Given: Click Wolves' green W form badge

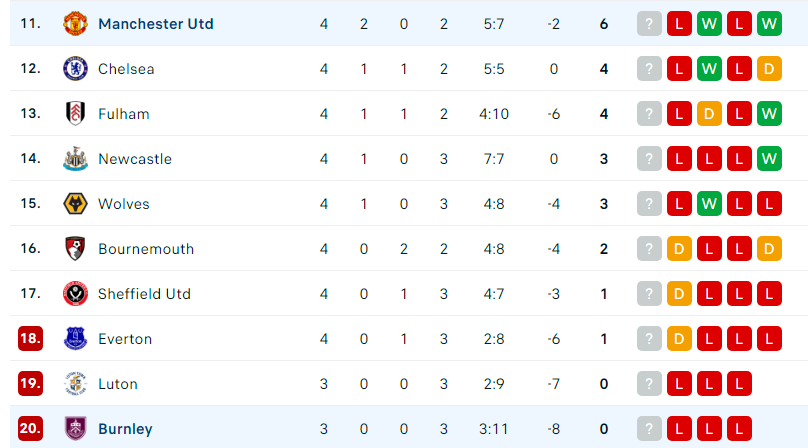Looking at the screenshot, I should [x=709, y=204].
